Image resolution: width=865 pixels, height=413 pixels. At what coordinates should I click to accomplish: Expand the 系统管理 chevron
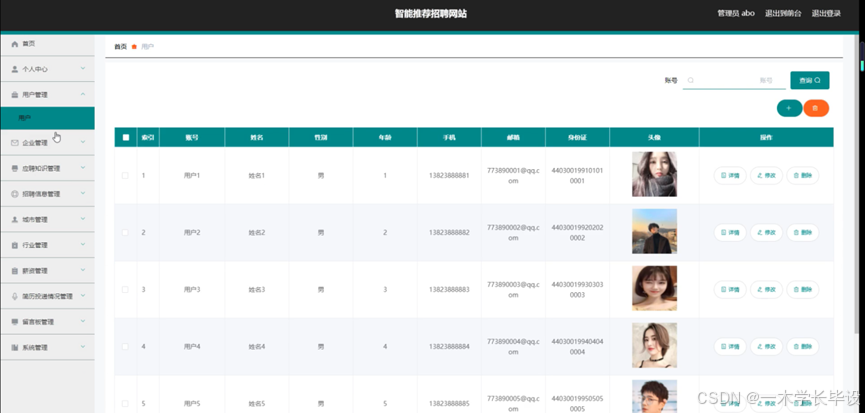[83, 347]
